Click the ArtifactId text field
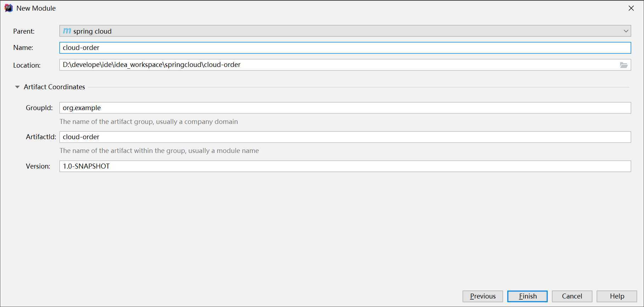This screenshot has width=644, height=307. pos(345,137)
